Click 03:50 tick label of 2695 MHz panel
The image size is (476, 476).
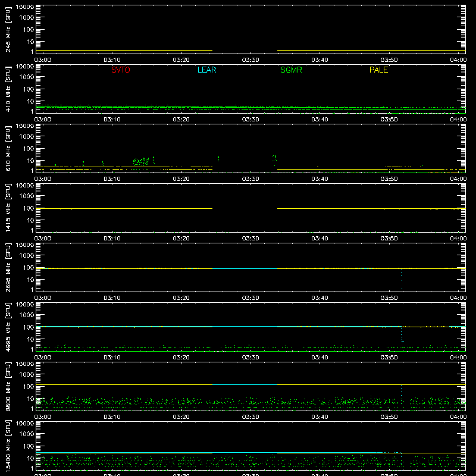(389, 298)
